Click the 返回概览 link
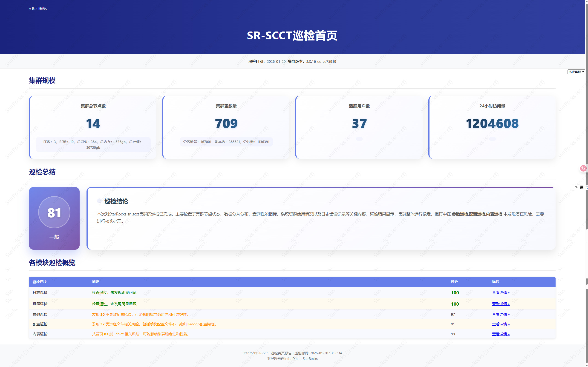 tap(38, 9)
